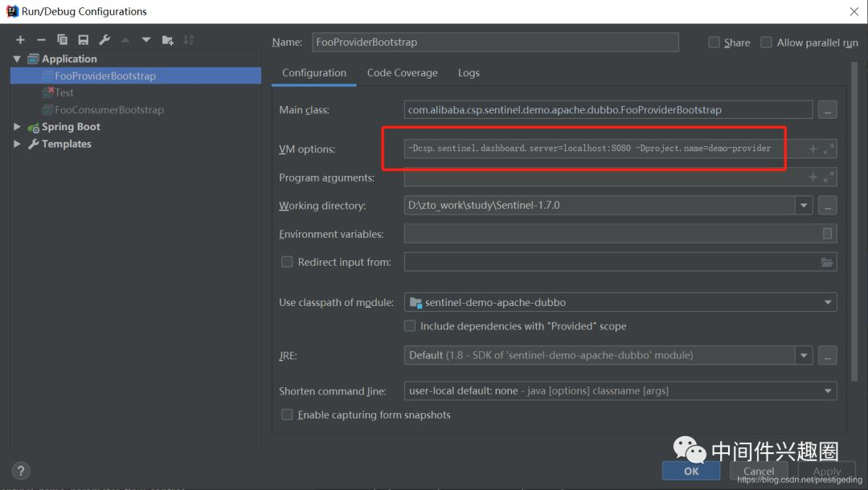Switch to the Logs tab

coord(469,73)
